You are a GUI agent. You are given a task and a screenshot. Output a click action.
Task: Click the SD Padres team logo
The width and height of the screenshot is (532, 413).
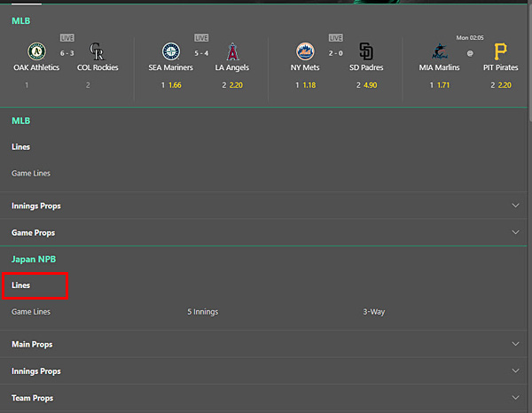pos(366,51)
